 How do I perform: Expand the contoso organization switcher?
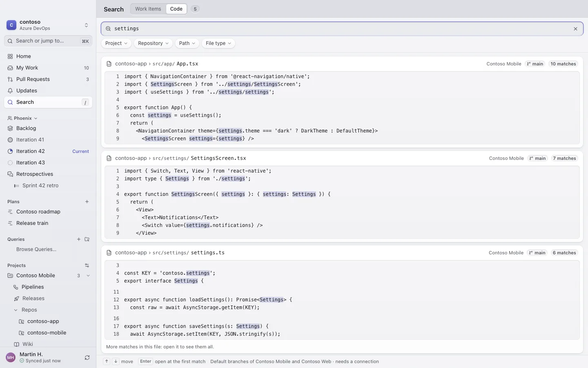coord(86,25)
